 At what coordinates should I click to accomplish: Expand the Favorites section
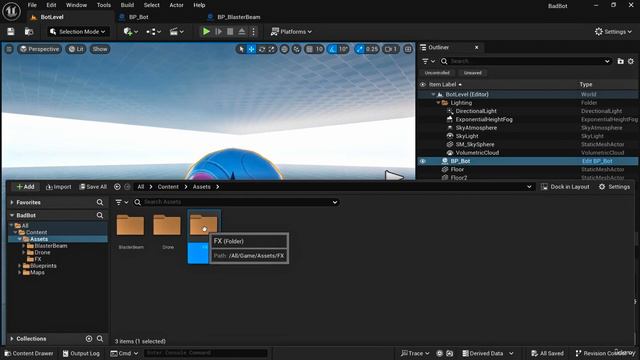(x=12, y=202)
